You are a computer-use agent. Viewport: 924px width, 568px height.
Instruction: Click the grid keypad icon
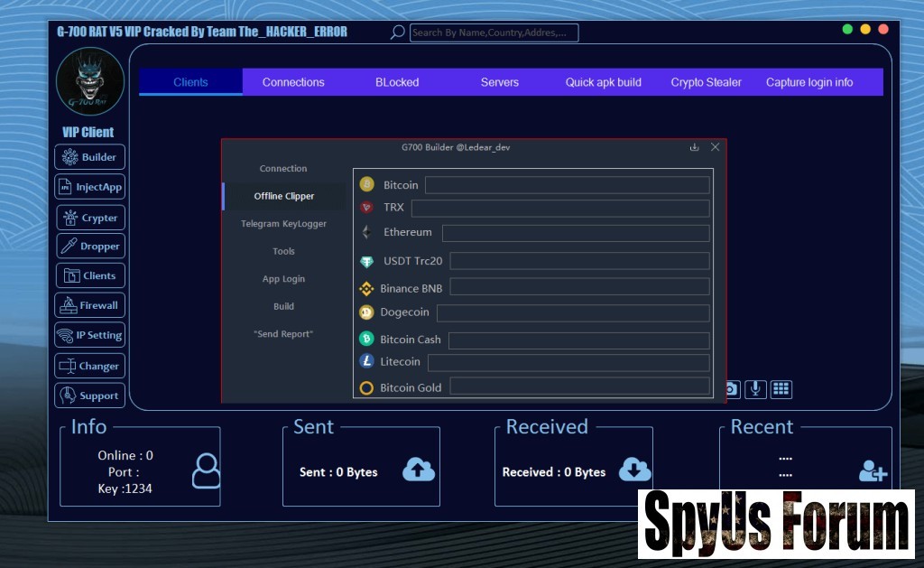781,388
